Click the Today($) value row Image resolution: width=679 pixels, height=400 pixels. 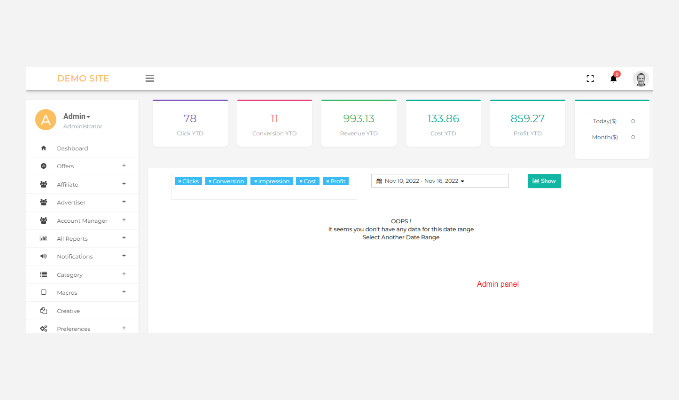pos(613,121)
